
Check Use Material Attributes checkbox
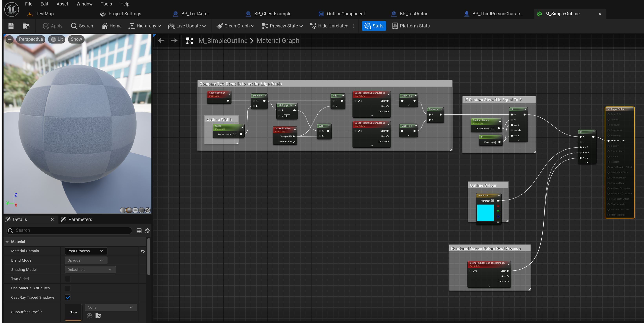(68, 288)
